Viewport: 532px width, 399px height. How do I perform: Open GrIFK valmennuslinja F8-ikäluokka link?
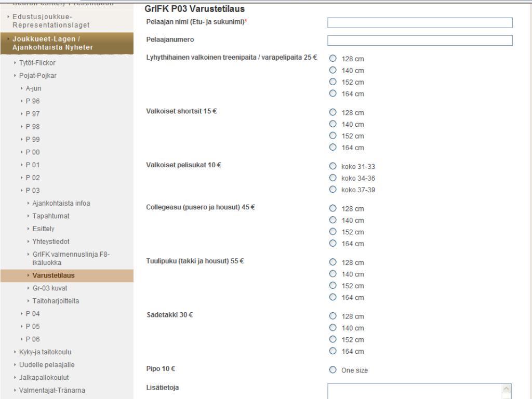[x=71, y=259]
